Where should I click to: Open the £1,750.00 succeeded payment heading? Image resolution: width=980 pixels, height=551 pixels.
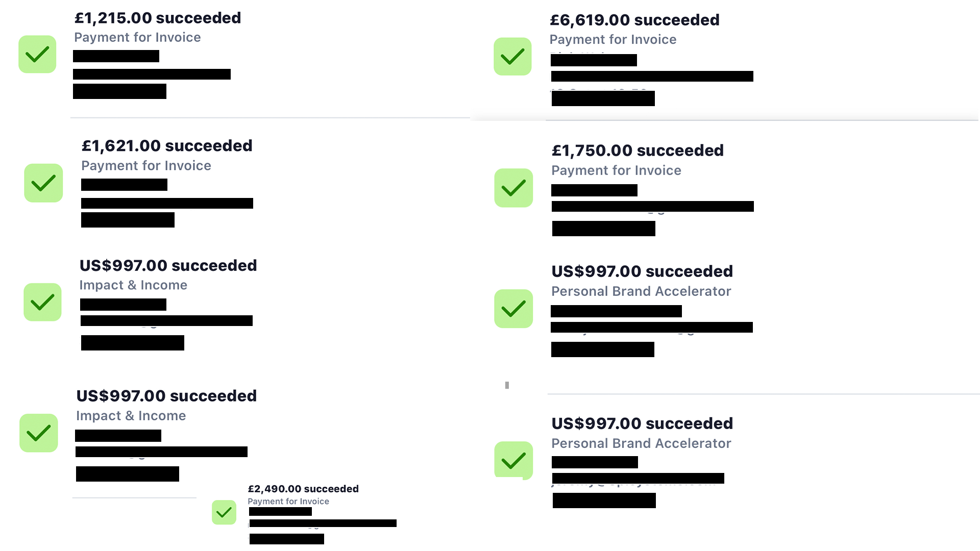point(638,151)
